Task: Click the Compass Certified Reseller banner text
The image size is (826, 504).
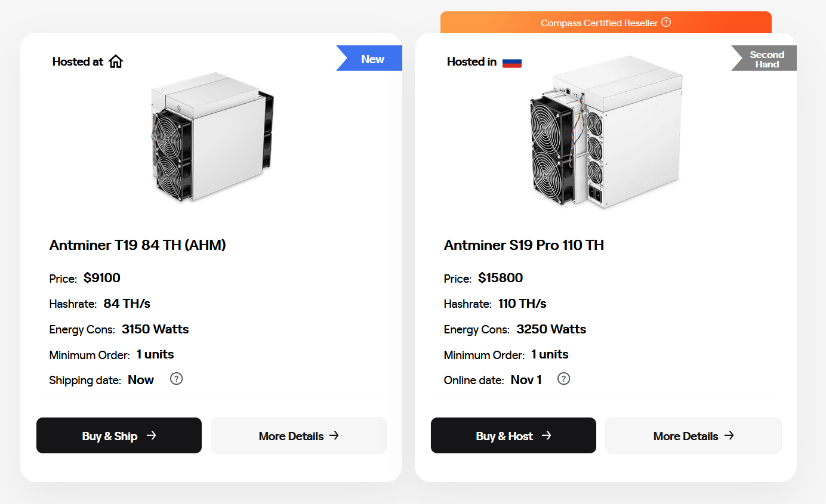Action: (599, 23)
